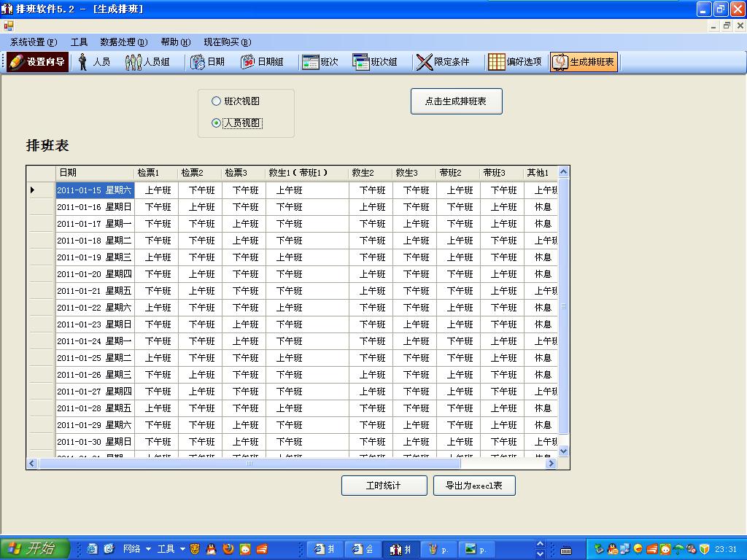This screenshot has width=747, height=560.
Task: Switch to the pencil-cup taskbar window
Action: [438, 549]
